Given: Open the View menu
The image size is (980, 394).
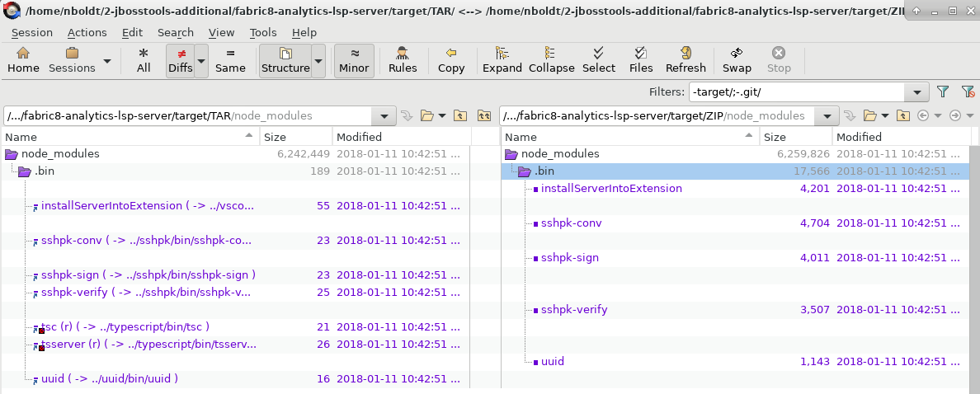Looking at the screenshot, I should coord(221,32).
